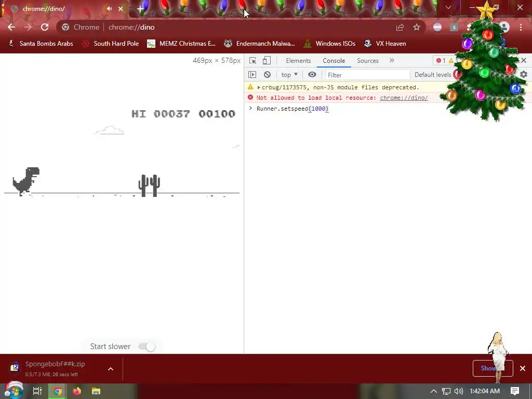The width and height of the screenshot is (532, 399).
Task: Close the chrome://dino/ tab
Action: (x=121, y=9)
